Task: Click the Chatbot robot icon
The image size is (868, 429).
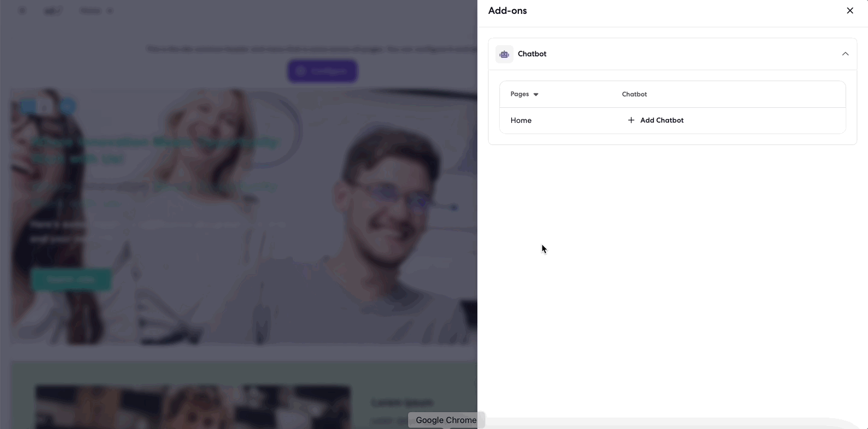Action: (505, 54)
